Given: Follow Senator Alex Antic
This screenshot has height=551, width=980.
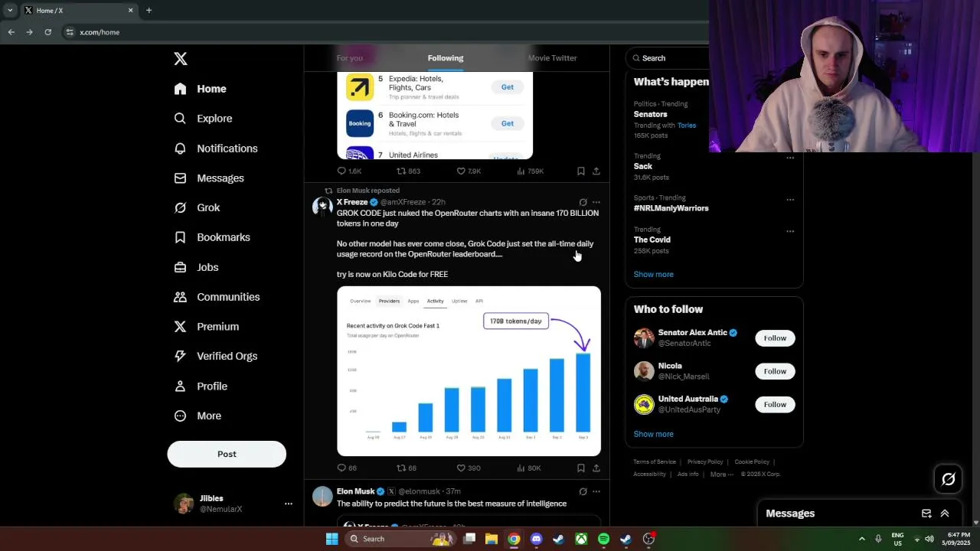Looking at the screenshot, I should pos(775,338).
